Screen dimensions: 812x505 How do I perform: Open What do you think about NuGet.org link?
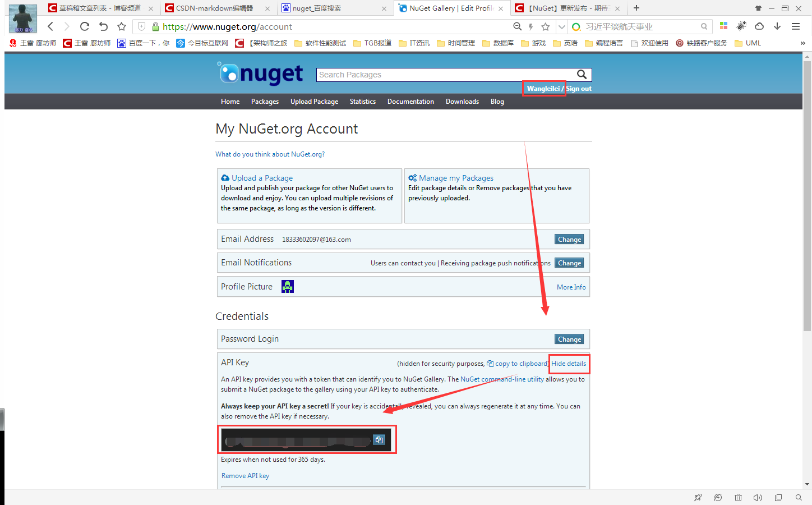(x=270, y=154)
